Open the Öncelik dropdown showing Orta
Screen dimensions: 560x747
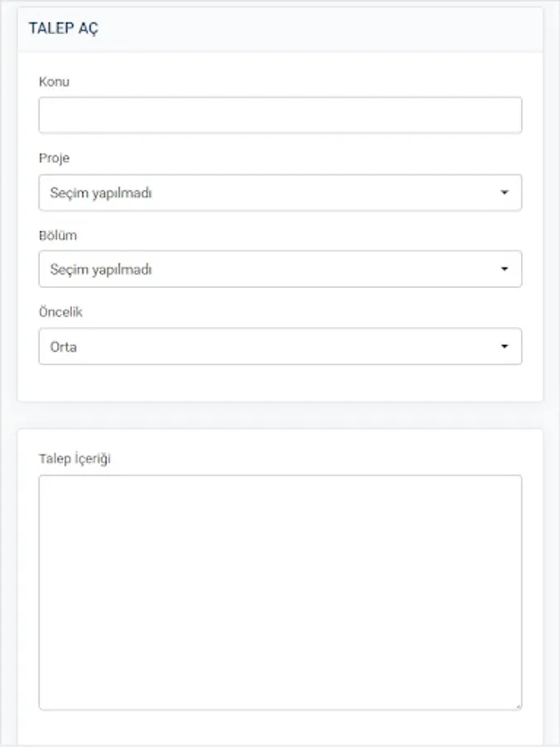[x=280, y=346]
